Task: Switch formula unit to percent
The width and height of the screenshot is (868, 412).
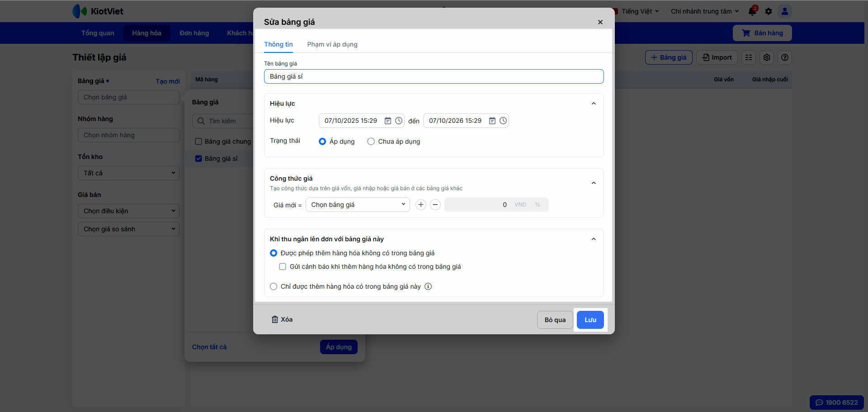Action: click(538, 205)
